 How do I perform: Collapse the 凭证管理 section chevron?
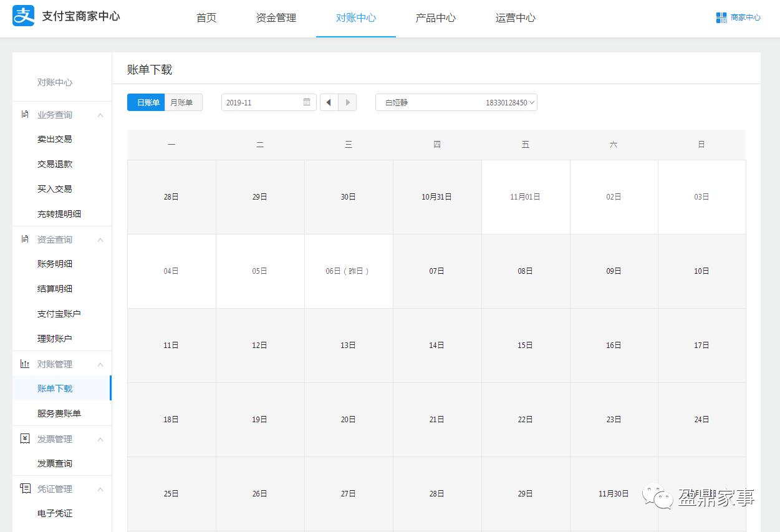pos(100,490)
